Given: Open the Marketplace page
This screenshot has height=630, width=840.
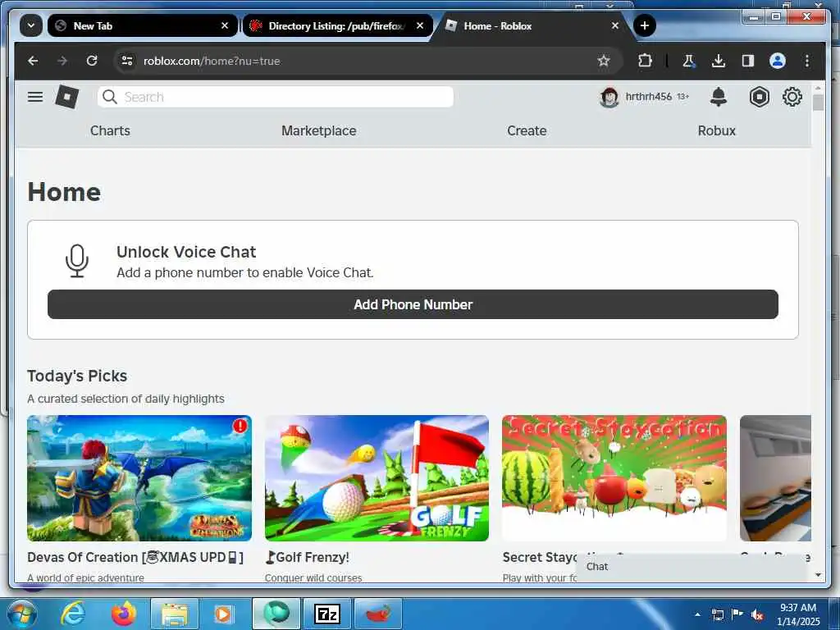Looking at the screenshot, I should [319, 130].
